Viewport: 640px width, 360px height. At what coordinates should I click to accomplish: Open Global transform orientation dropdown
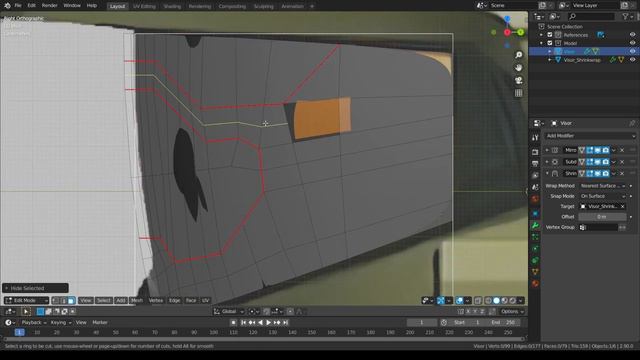point(229,311)
